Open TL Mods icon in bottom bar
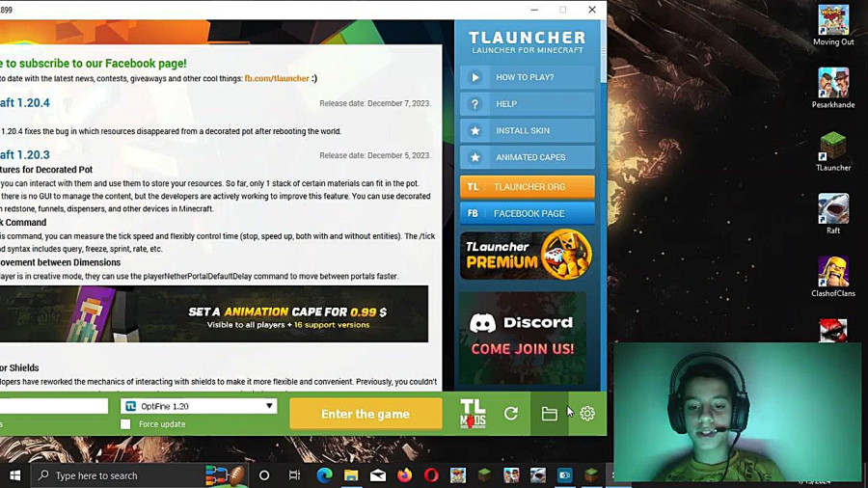Screen dimensions: 868x488 point(473,414)
